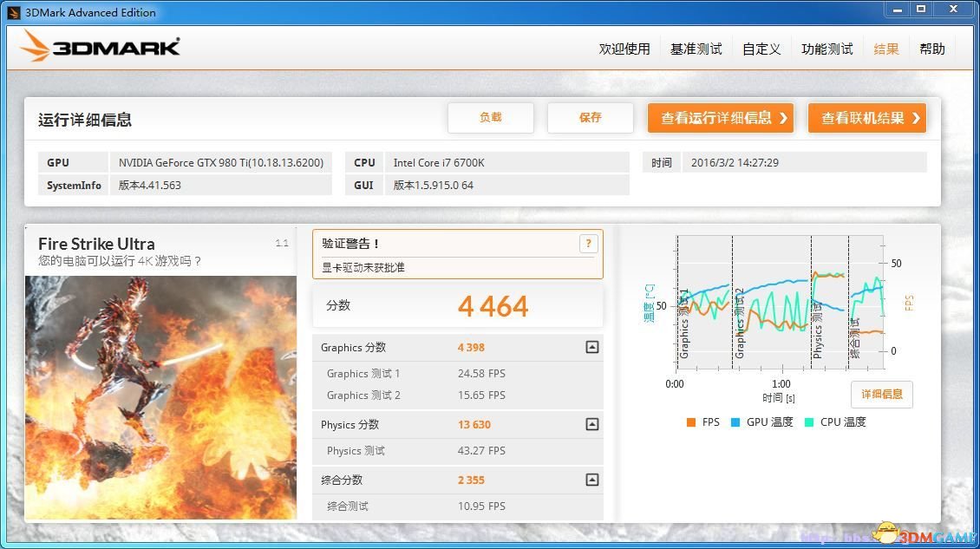The image size is (980, 549).
Task: Switch to the 基准测试 tab
Action: tap(696, 49)
